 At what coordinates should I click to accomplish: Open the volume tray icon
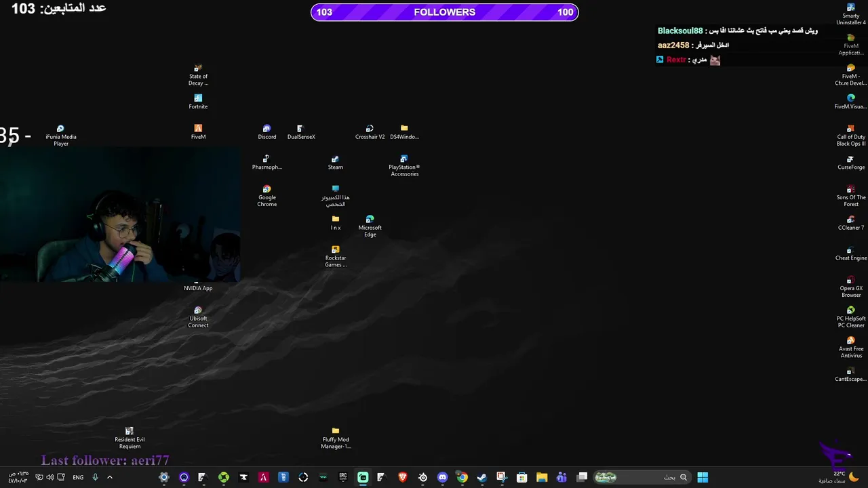tap(50, 477)
